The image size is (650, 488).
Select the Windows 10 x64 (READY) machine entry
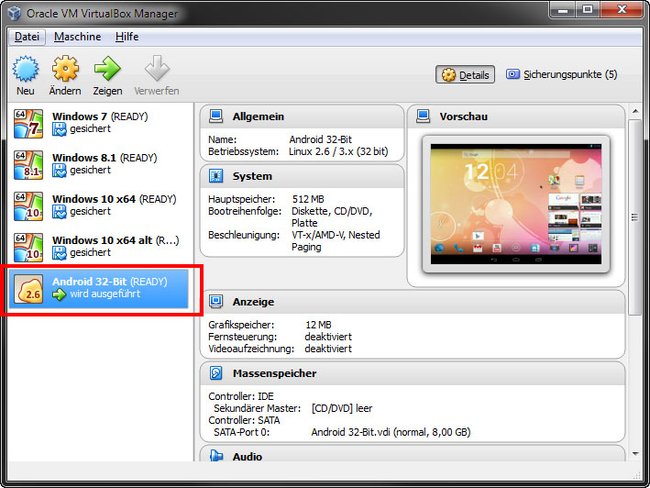pyautogui.click(x=99, y=206)
